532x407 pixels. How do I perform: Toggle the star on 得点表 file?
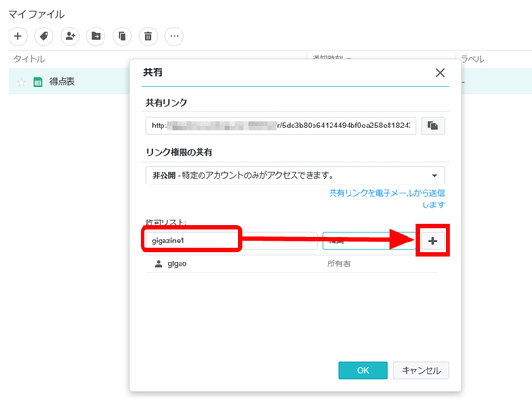21,82
